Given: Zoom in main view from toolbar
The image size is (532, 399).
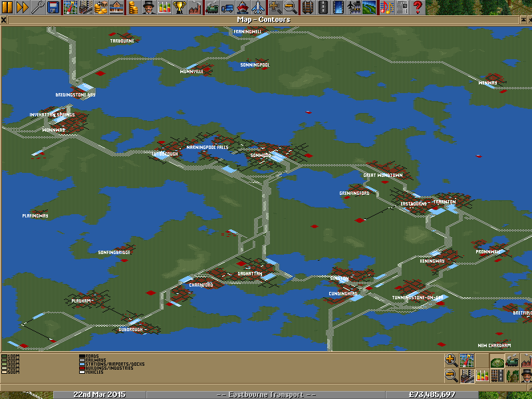Looking at the screenshot, I should [x=275, y=7].
